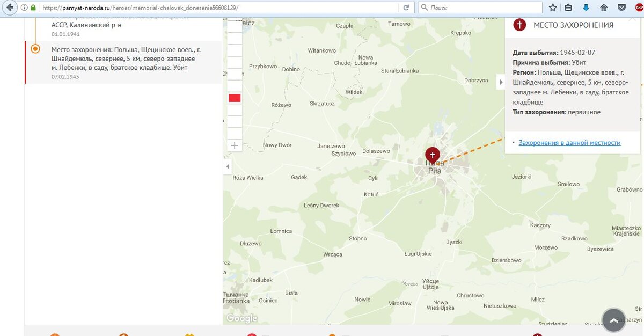Select the orange timeline marker circle

click(x=35, y=49)
